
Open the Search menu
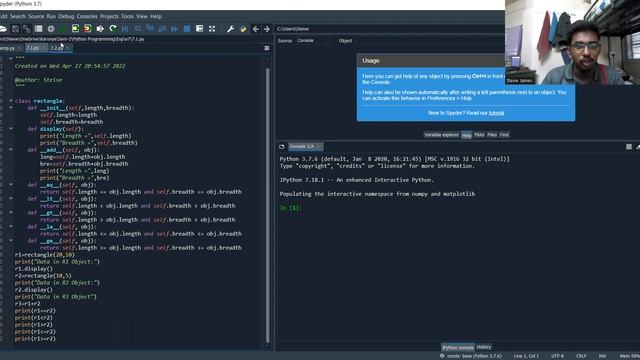click(x=18, y=16)
